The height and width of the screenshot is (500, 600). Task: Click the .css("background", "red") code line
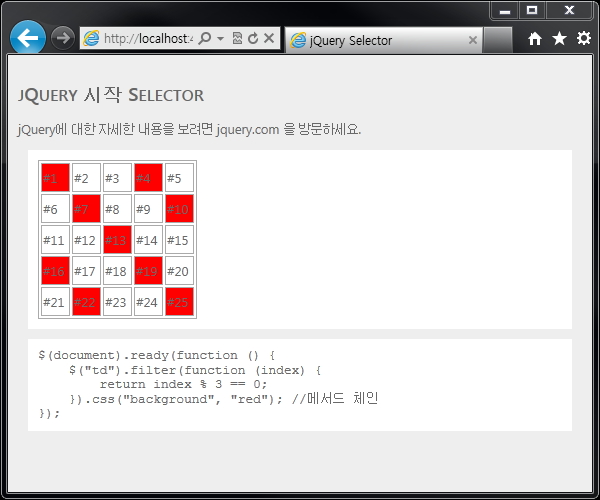[x=223, y=399]
